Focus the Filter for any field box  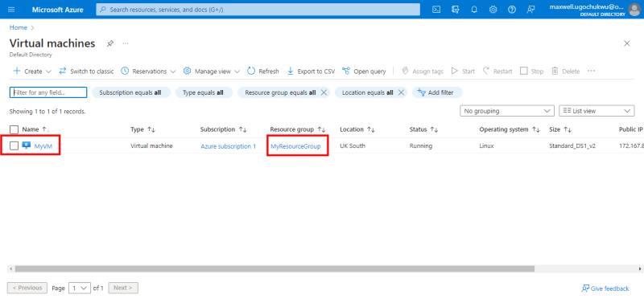coord(48,92)
